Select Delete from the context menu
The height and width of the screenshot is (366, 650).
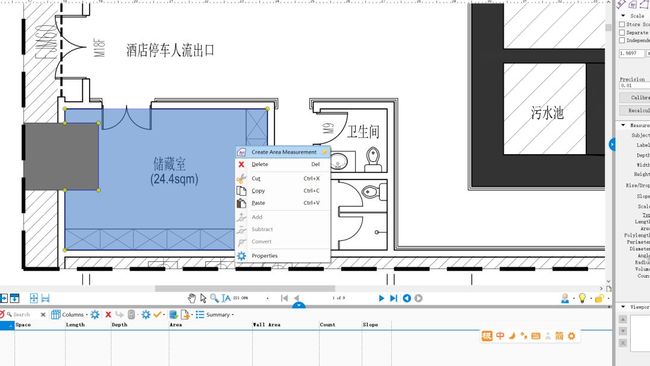click(284, 165)
